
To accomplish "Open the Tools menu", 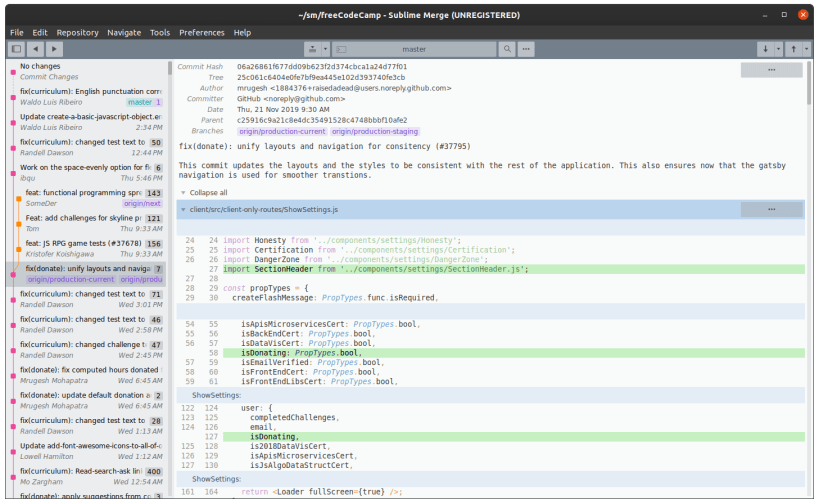I will (160, 32).
